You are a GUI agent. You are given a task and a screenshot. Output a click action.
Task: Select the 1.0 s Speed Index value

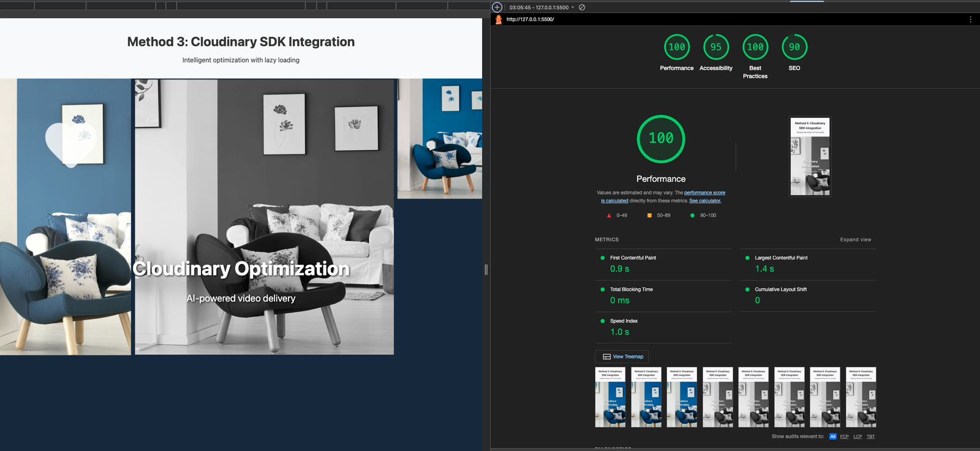[x=620, y=332]
